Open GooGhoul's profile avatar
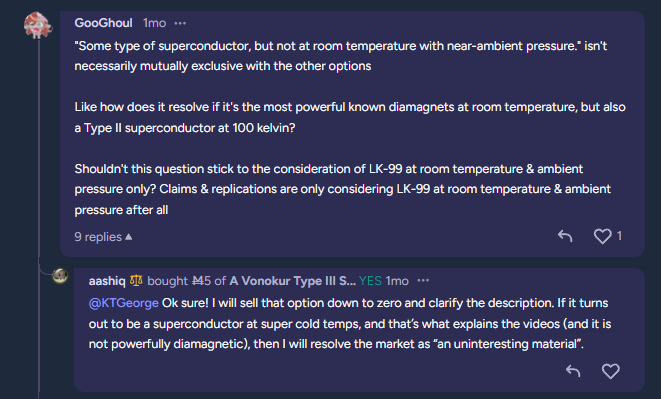Screen dimensions: 661x399 pyautogui.click(x=38, y=25)
